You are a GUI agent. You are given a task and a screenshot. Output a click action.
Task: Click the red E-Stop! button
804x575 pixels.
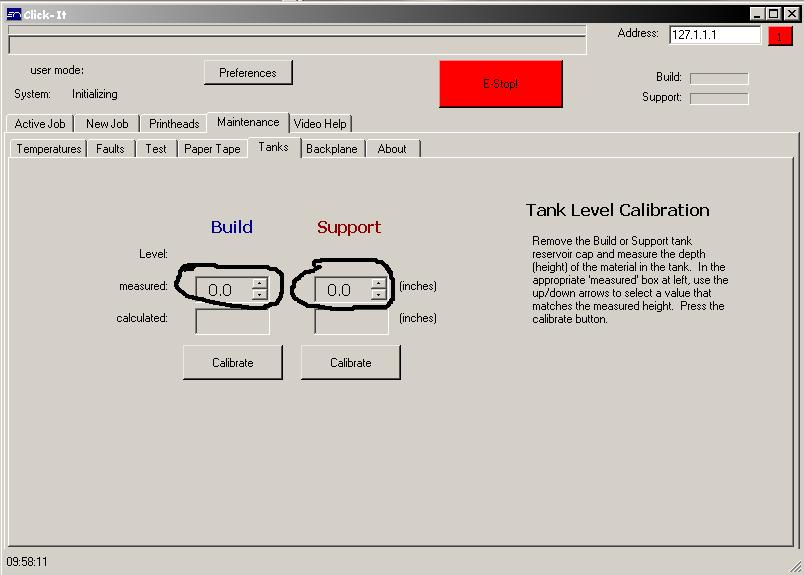(500, 84)
